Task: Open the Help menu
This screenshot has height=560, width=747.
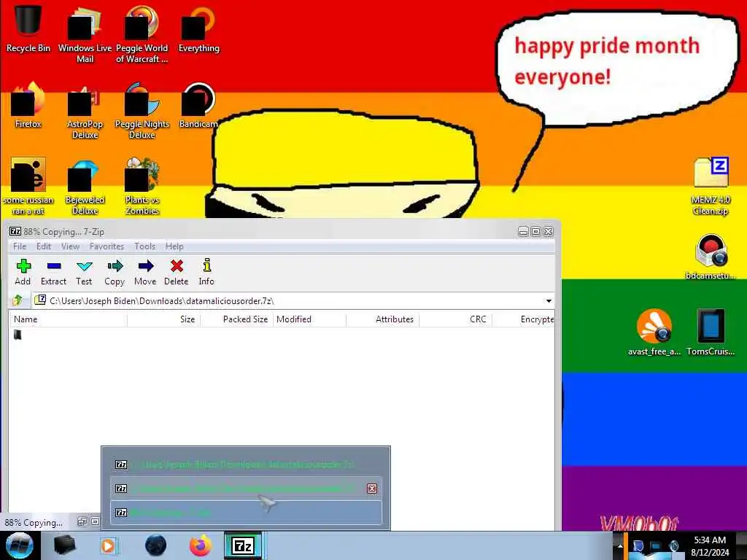Action: [x=174, y=246]
